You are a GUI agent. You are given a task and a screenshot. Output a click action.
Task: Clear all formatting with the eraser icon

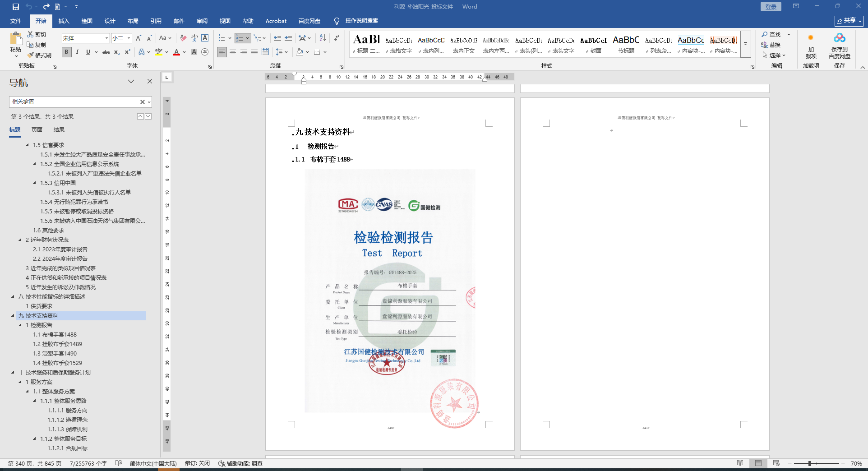[183, 38]
